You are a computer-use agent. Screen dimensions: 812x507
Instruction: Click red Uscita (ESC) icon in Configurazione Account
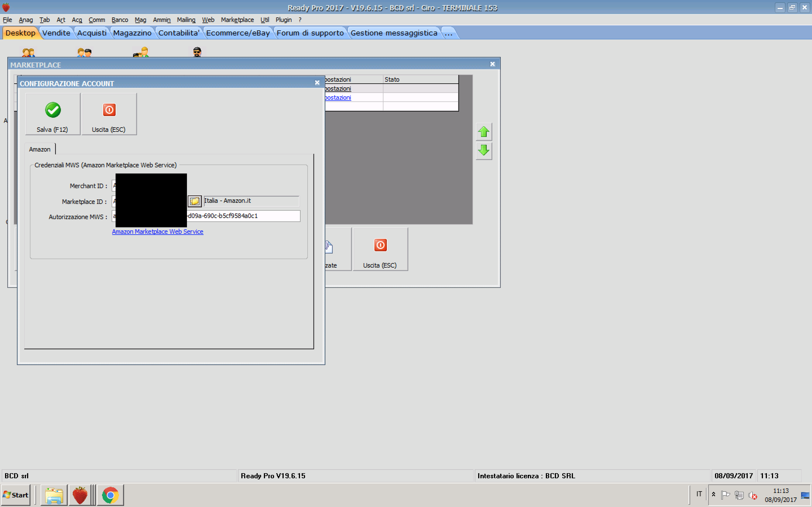click(x=109, y=110)
